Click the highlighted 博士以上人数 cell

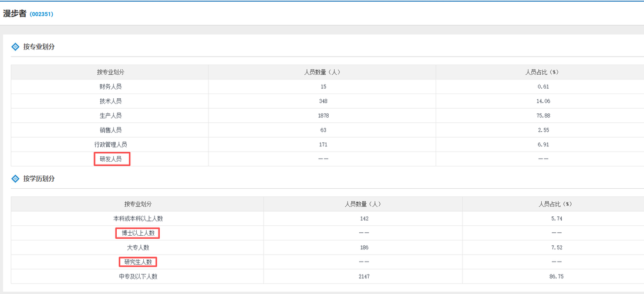(137, 233)
